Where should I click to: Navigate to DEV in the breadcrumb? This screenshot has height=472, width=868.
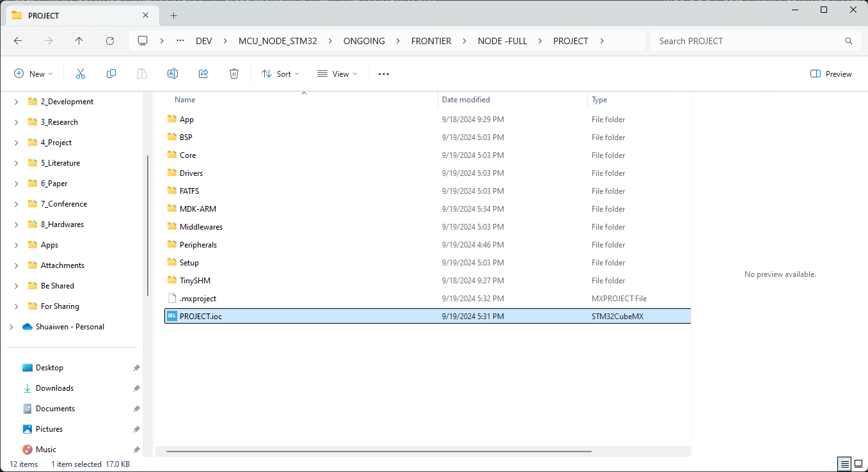[204, 41]
